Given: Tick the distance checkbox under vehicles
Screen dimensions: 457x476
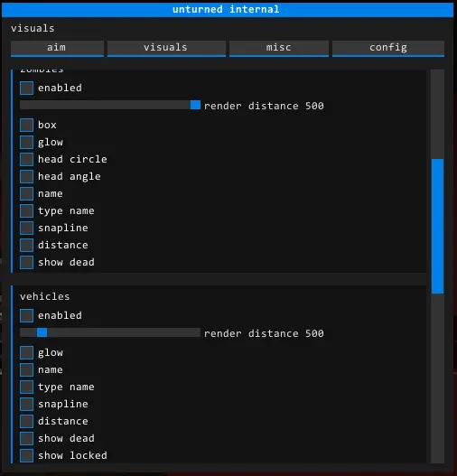Looking at the screenshot, I should coord(27,422).
